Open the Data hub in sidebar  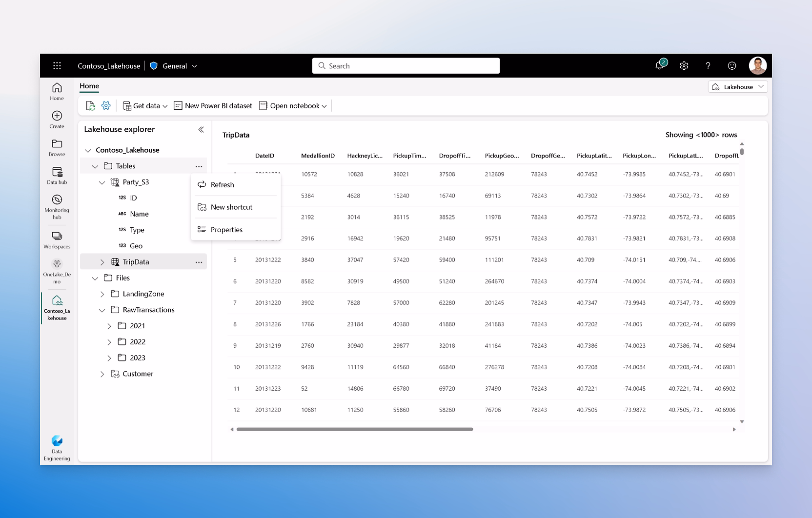tap(57, 176)
